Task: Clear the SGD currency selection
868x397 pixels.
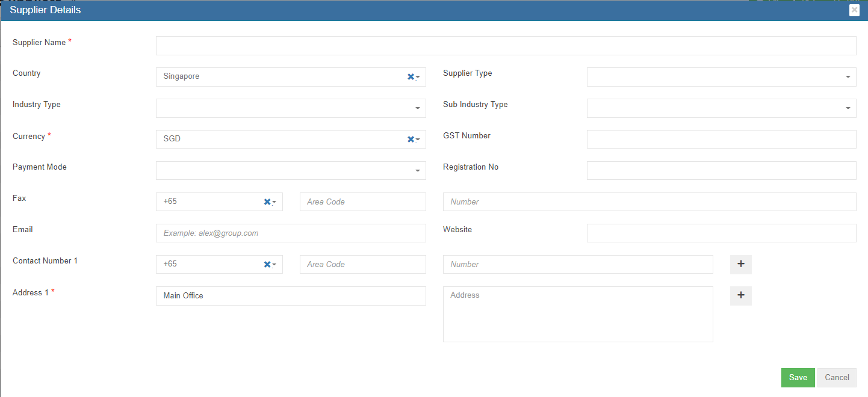Action: click(x=410, y=139)
